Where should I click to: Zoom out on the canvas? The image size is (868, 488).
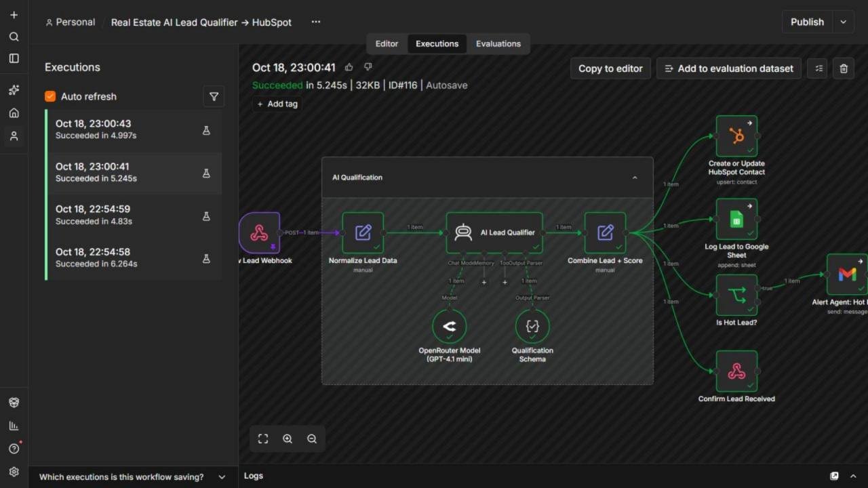click(312, 439)
